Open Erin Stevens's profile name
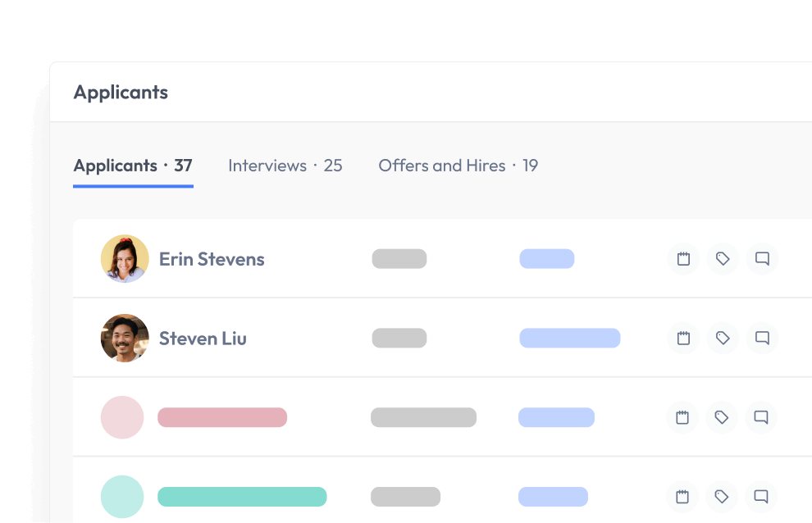 coord(211,258)
